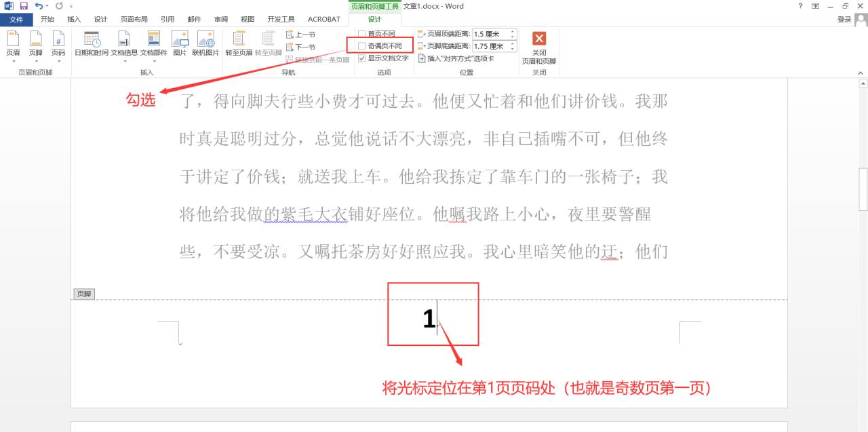
Task: Select the 页眉和页脚工具 设计 tab
Action: [374, 20]
